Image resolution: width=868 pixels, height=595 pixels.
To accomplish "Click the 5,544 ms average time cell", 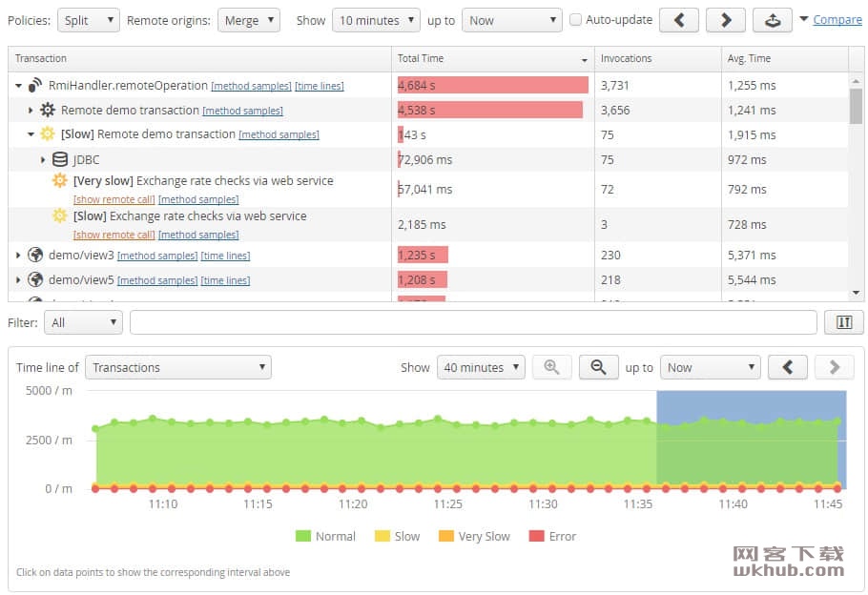I will [785, 280].
